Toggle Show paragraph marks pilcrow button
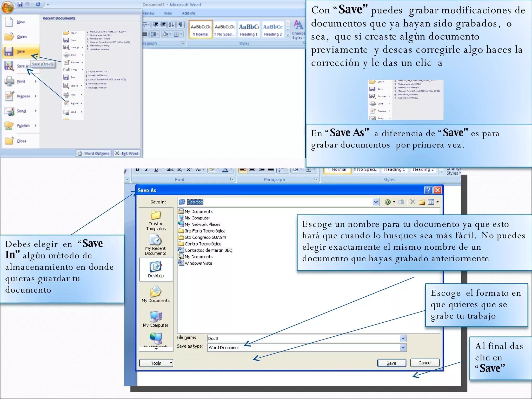 pos(180,25)
